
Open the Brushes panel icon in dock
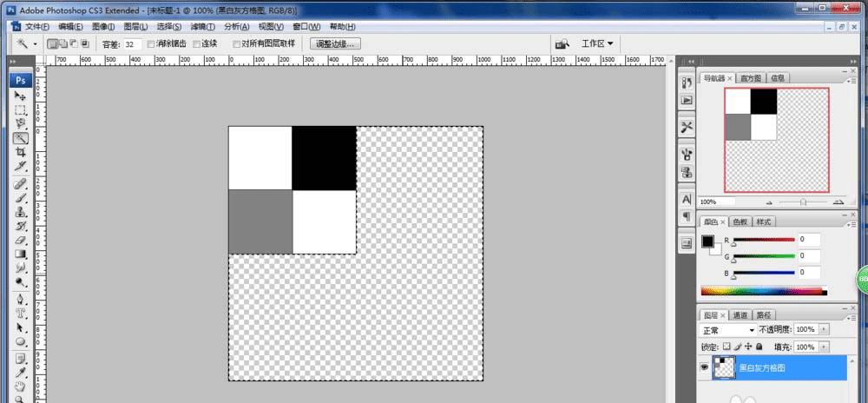coord(687,154)
